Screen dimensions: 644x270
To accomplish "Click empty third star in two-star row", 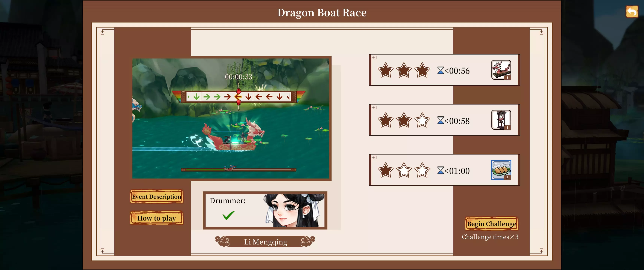I will 422,120.
